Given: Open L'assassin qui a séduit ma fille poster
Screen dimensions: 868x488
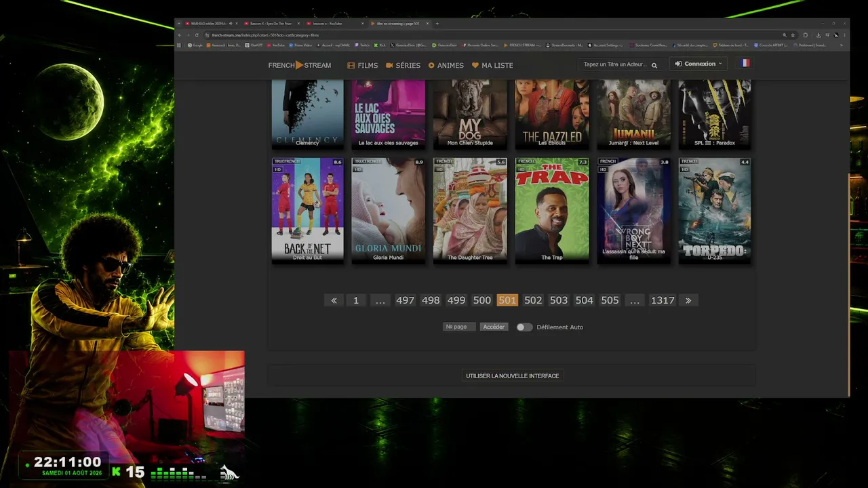Looking at the screenshot, I should tap(633, 210).
